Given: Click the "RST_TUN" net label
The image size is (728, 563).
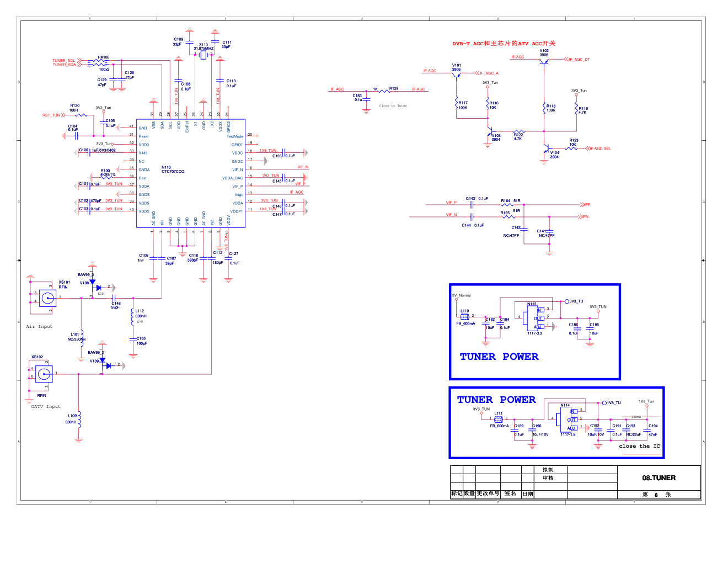Looking at the screenshot, I should [51, 115].
